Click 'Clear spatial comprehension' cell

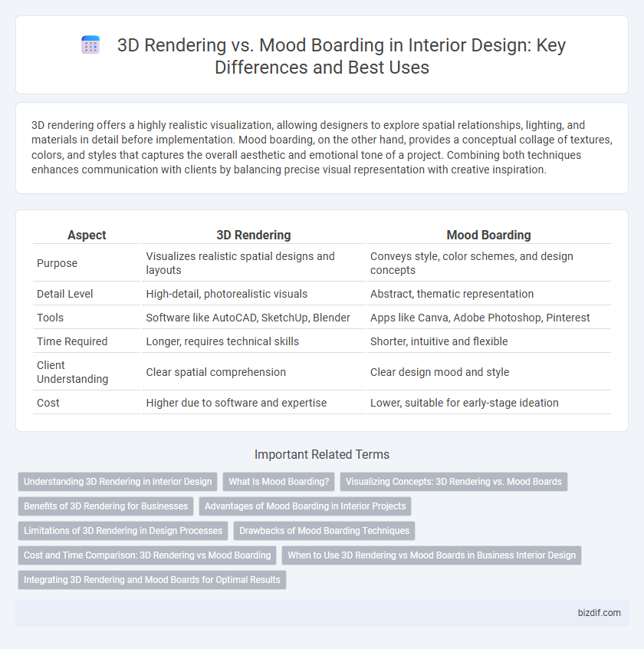253,372
